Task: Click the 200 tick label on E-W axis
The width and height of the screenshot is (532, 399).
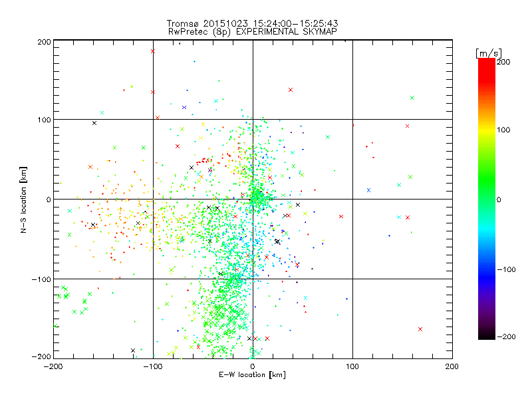Action: (x=452, y=366)
